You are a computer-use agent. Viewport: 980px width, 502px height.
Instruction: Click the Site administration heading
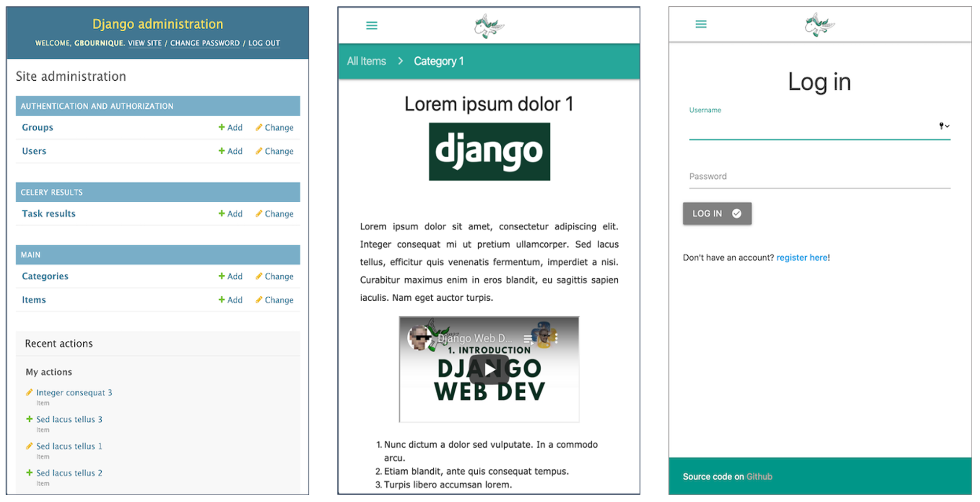(x=71, y=76)
